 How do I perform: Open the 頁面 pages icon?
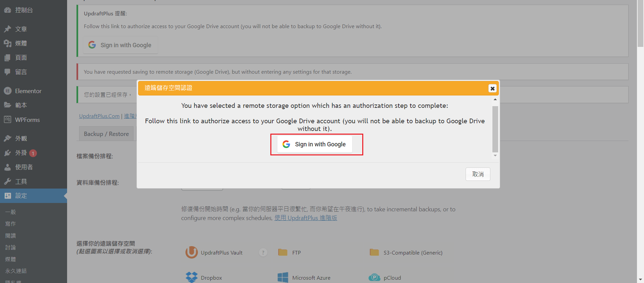8,58
